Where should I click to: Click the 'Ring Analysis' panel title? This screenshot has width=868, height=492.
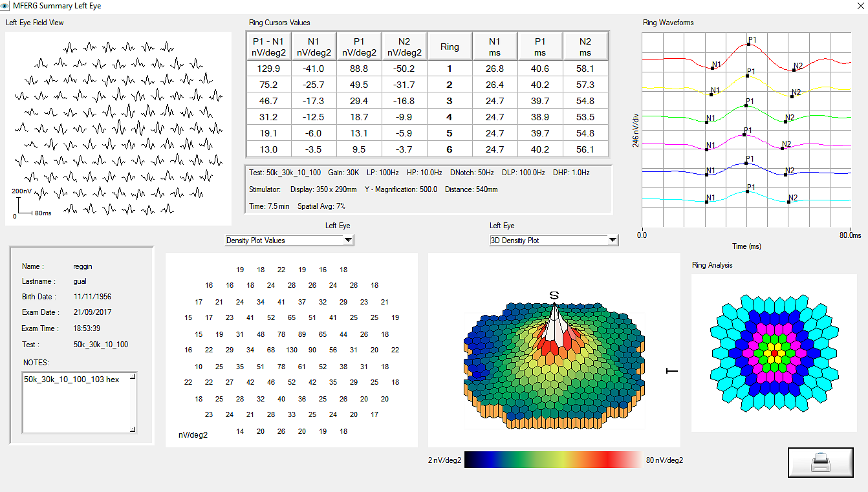tap(712, 265)
